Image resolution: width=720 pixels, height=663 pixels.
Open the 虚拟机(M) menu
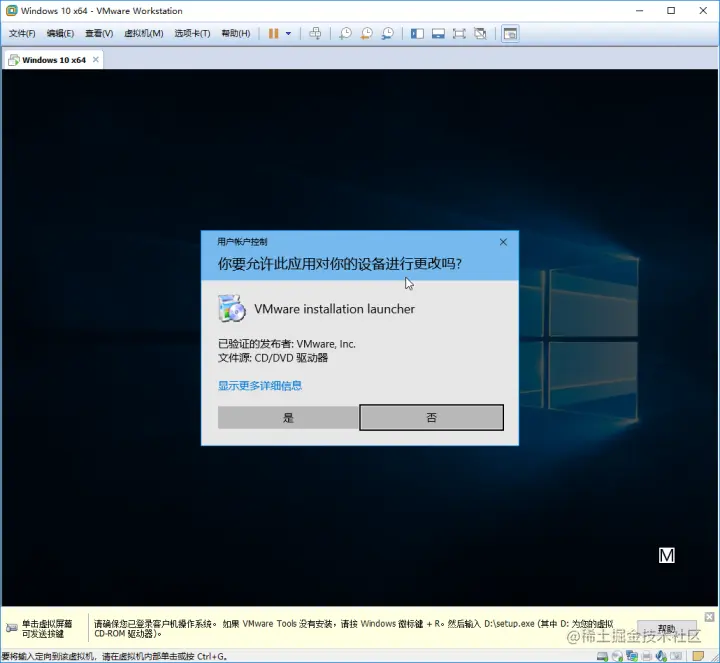pyautogui.click(x=144, y=34)
